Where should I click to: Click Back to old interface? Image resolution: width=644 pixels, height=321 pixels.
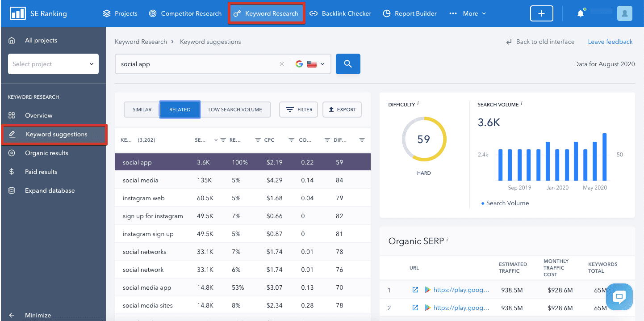540,42
